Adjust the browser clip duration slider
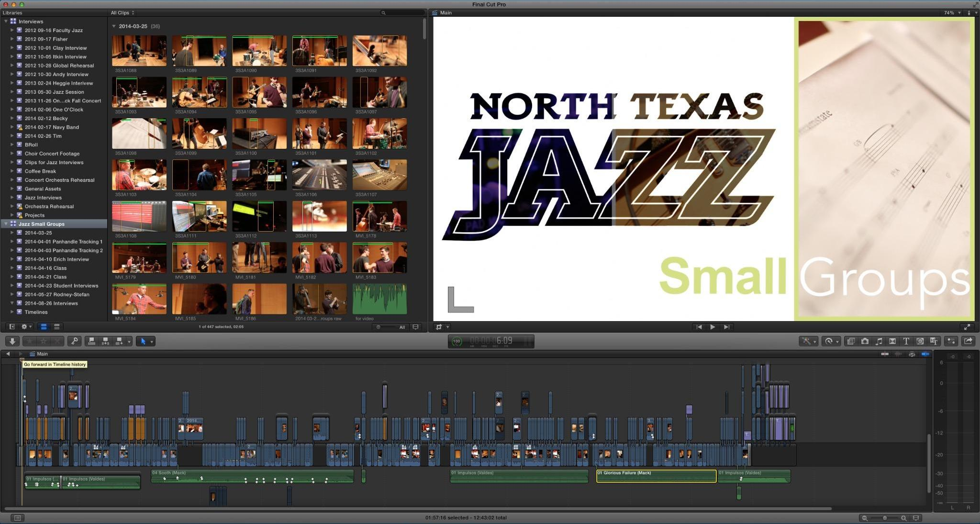This screenshot has width=980, height=524. coord(385,327)
